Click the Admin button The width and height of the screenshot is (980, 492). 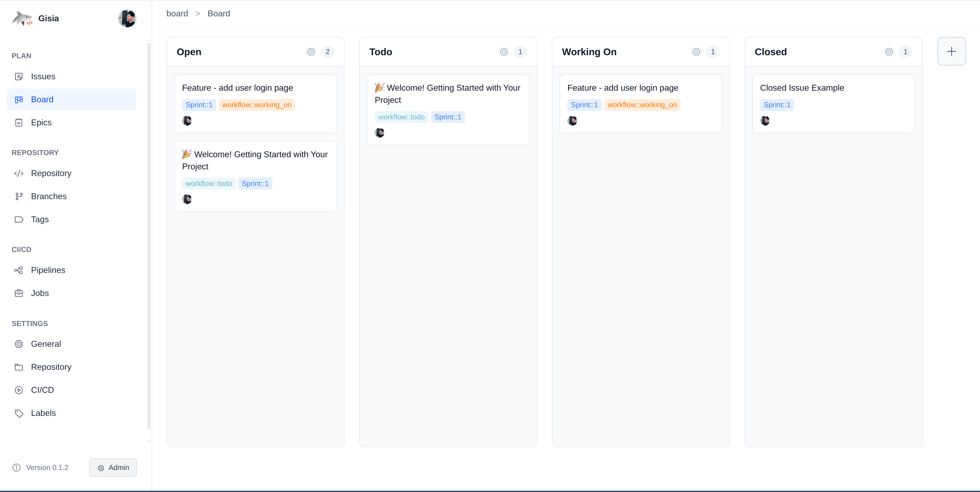click(113, 467)
